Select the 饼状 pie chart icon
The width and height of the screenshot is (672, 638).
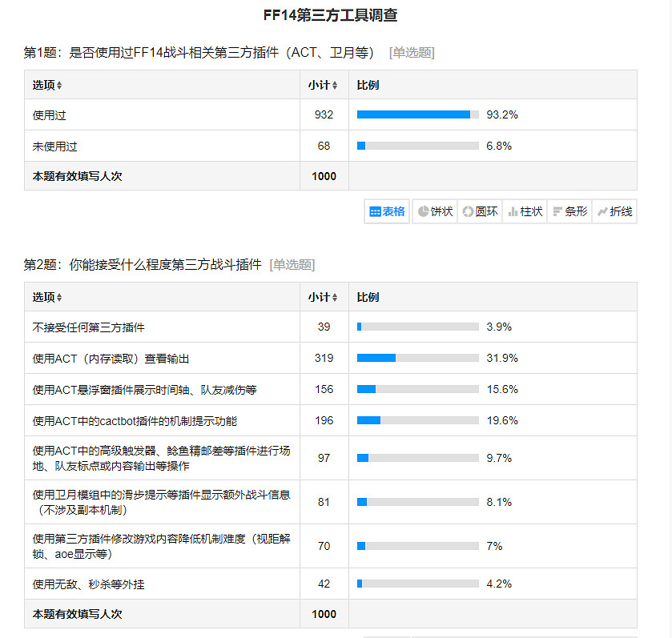[x=434, y=211]
